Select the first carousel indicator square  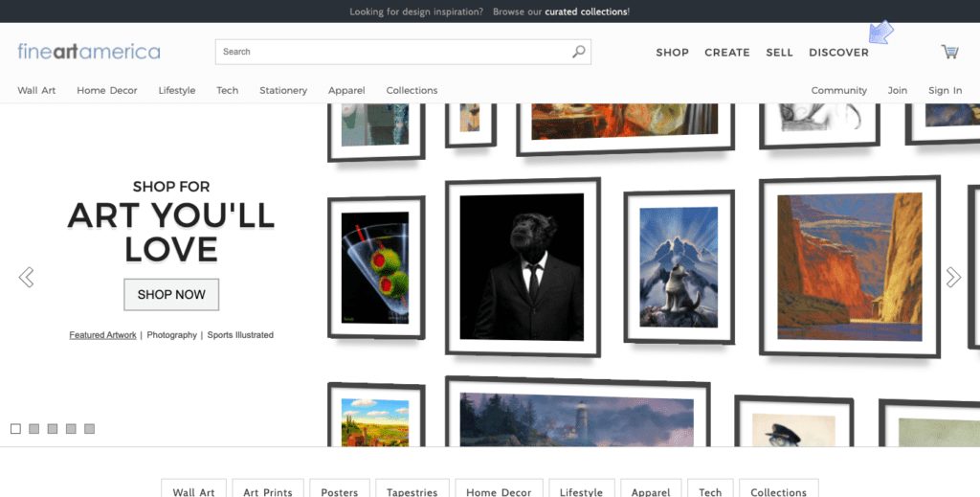(x=15, y=429)
